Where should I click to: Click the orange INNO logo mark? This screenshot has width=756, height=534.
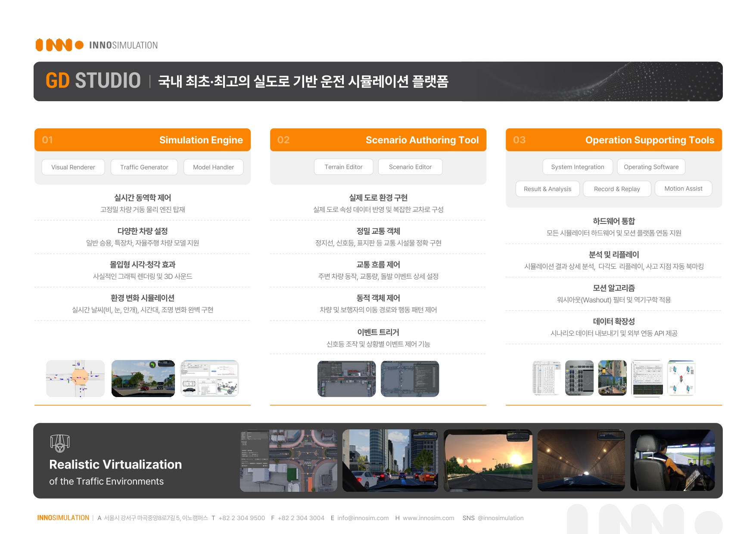59,45
